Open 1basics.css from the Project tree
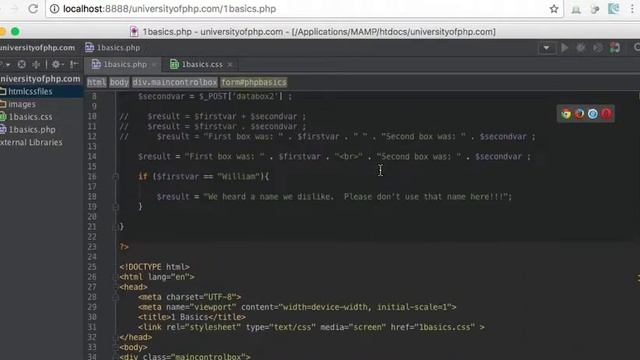640x360 pixels. coord(30,117)
